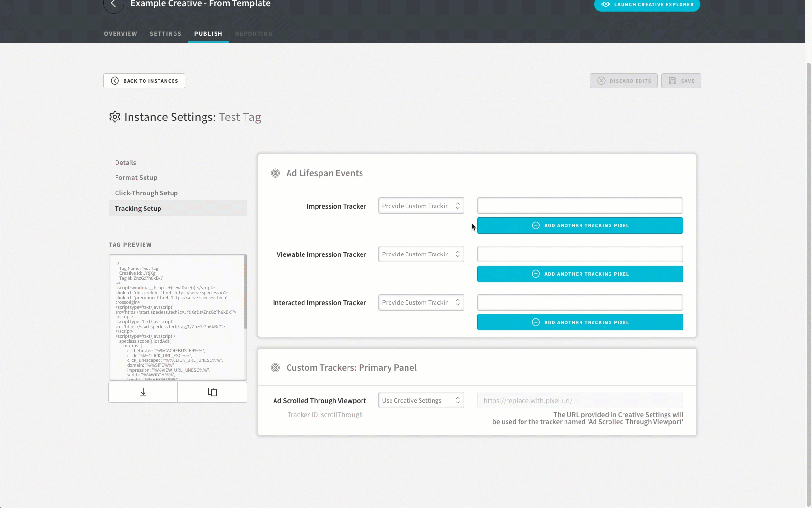Click the back arrow circle icon beside title

tap(114, 4)
